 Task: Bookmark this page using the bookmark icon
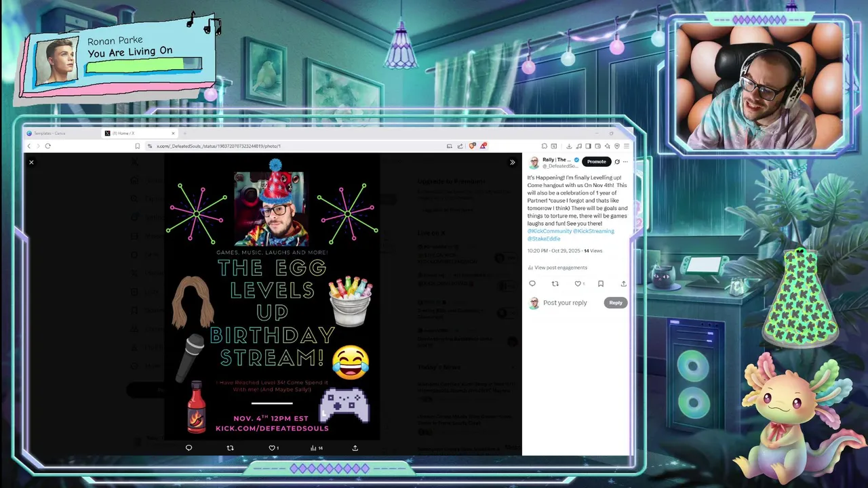(137, 146)
